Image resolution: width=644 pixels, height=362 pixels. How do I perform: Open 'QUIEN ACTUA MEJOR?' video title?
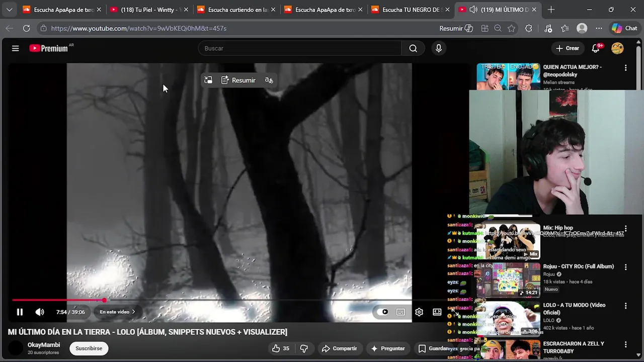(x=573, y=70)
